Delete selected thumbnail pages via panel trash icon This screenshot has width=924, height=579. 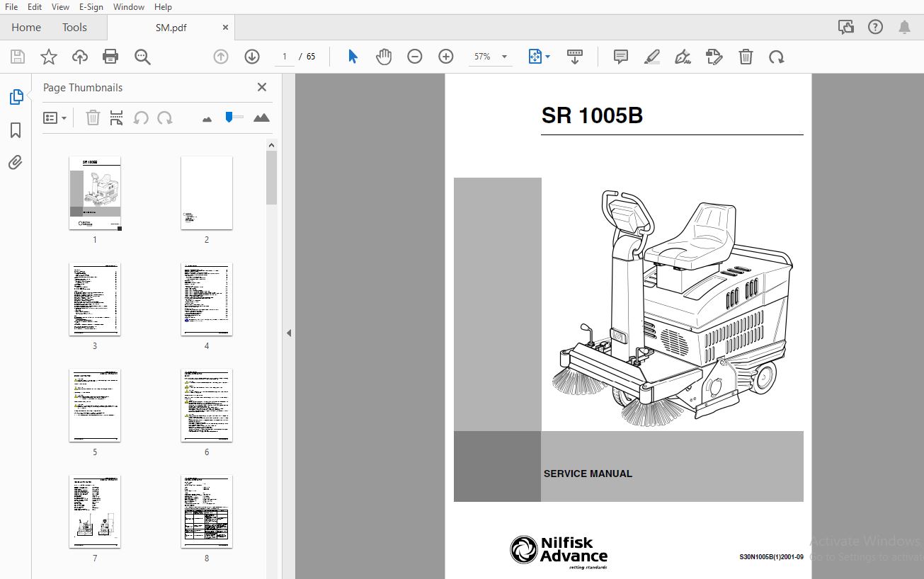coord(93,118)
